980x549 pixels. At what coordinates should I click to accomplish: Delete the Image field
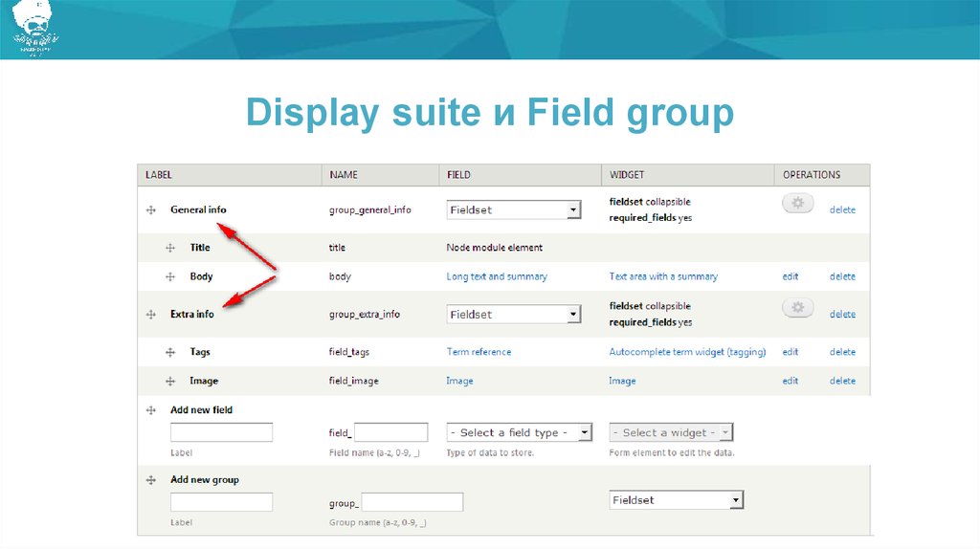point(842,381)
